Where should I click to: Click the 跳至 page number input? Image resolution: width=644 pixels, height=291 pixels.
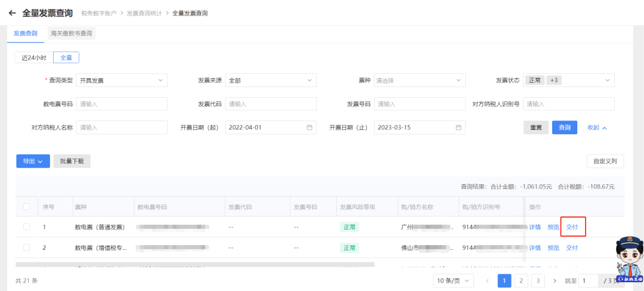tap(589, 281)
